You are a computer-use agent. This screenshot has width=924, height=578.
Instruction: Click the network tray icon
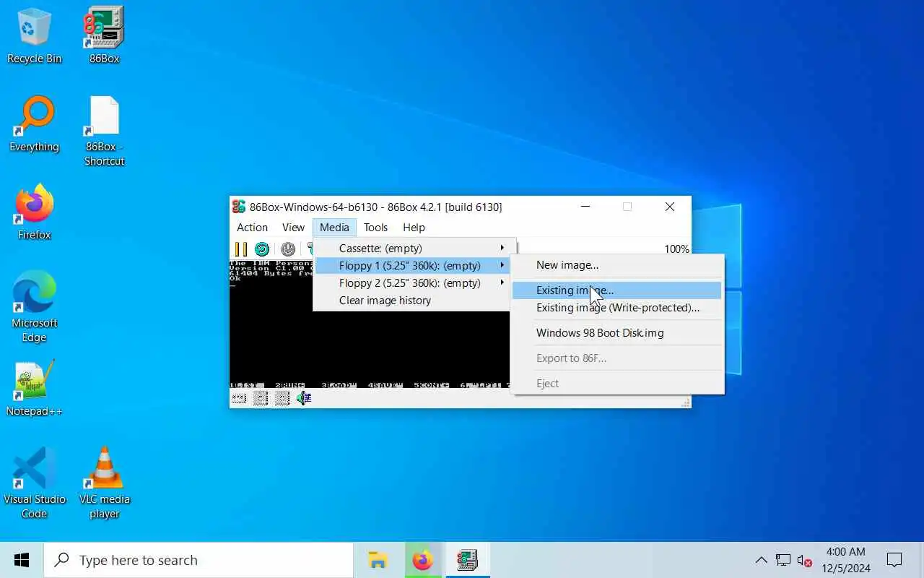tap(783, 561)
